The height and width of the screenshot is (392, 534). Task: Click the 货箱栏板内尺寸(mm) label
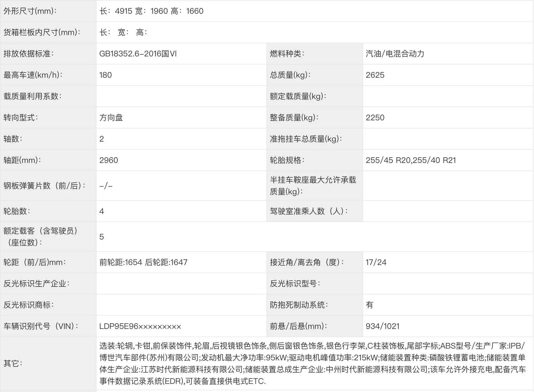(x=42, y=32)
